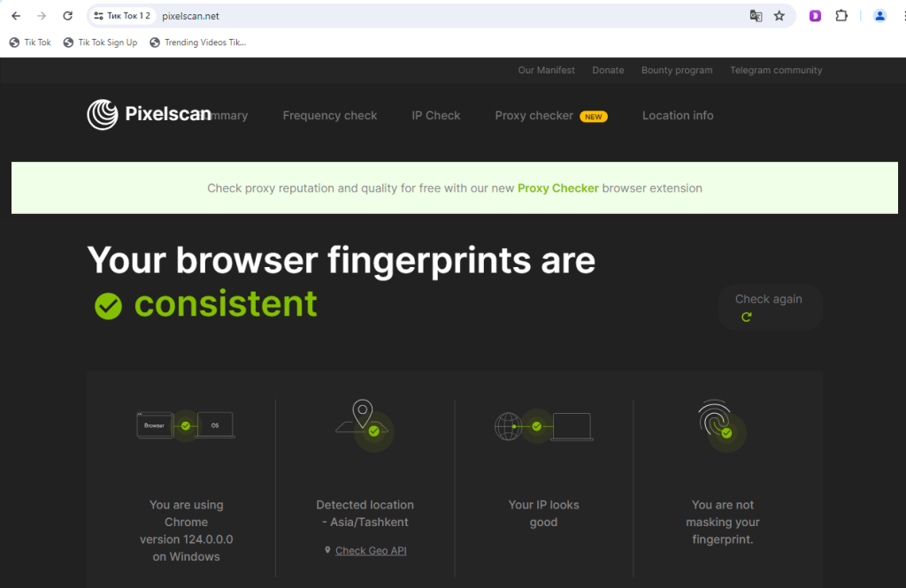Image resolution: width=906 pixels, height=588 pixels.
Task: Click the browser and OS match icon
Action: pyautogui.click(x=186, y=425)
